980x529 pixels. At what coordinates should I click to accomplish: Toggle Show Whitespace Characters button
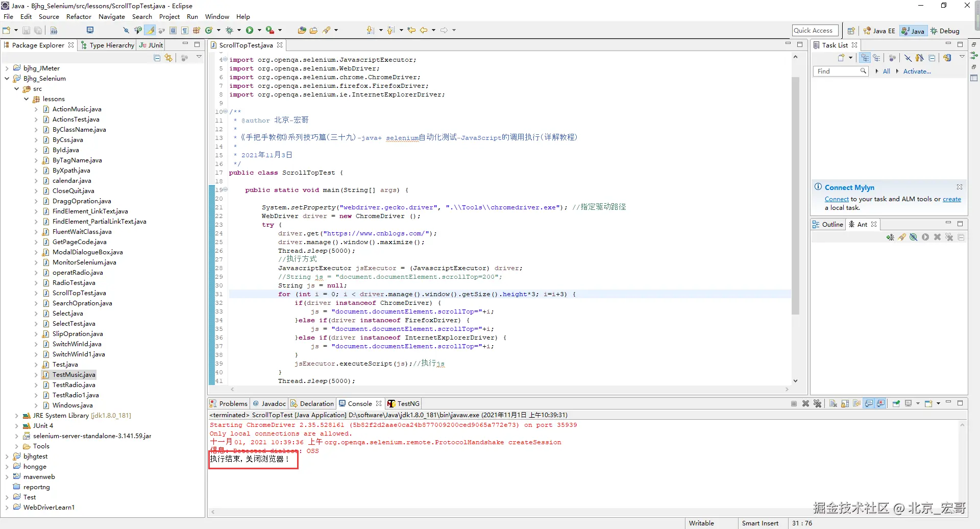point(185,31)
